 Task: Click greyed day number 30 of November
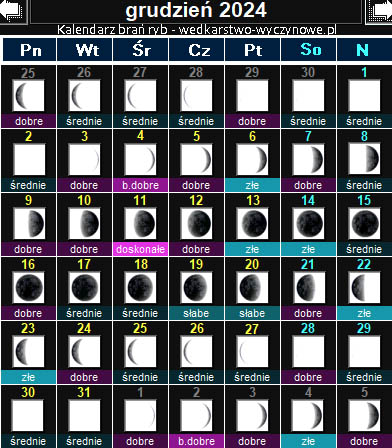(308, 72)
